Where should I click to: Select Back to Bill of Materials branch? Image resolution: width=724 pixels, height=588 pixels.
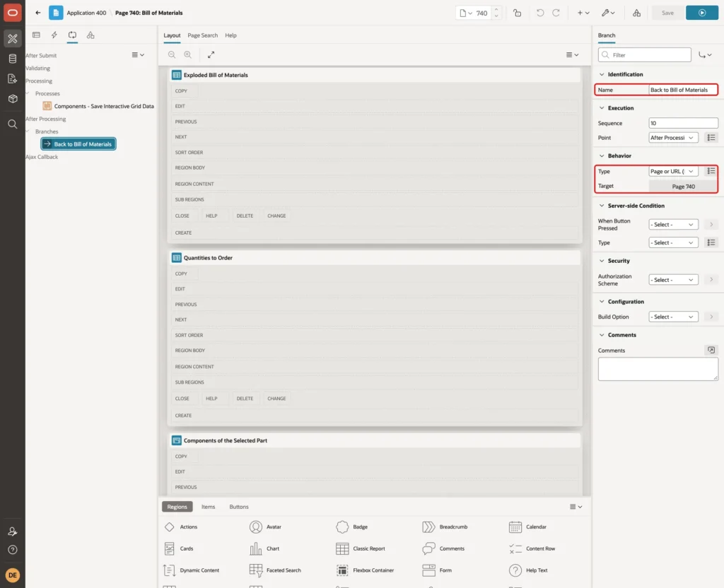point(78,144)
